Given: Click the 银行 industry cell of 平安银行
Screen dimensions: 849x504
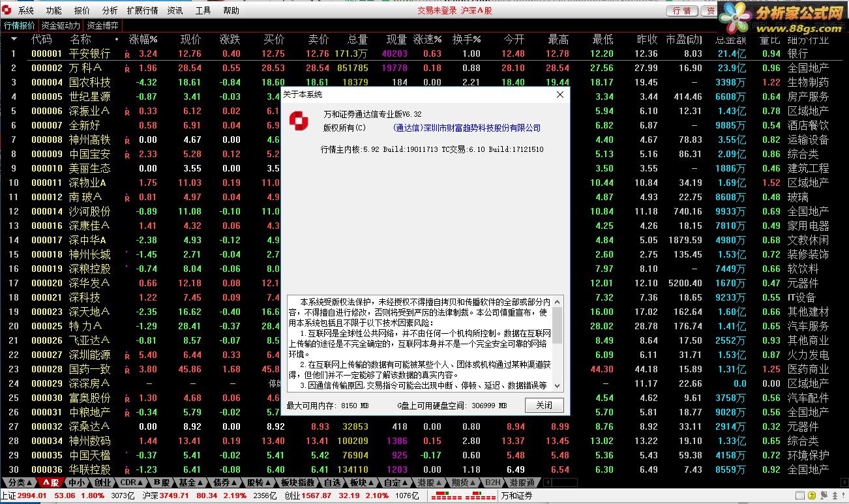Looking at the screenshot, I should 797,53.
